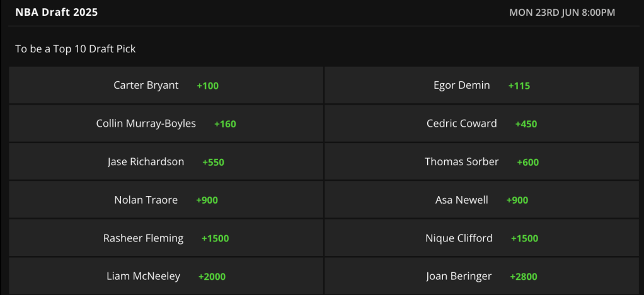Click the Liam McNeeley player name
The width and height of the screenshot is (644, 295).
143,276
